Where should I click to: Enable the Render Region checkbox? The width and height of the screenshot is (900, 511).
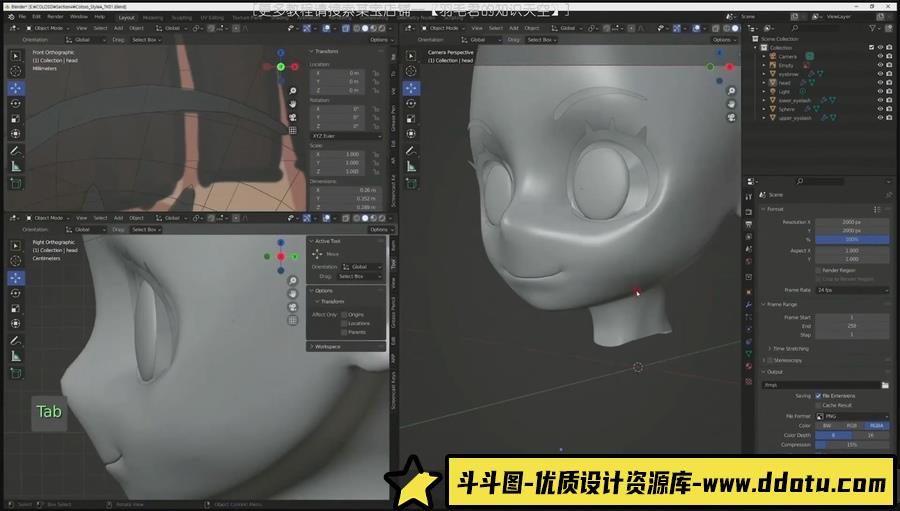(818, 270)
